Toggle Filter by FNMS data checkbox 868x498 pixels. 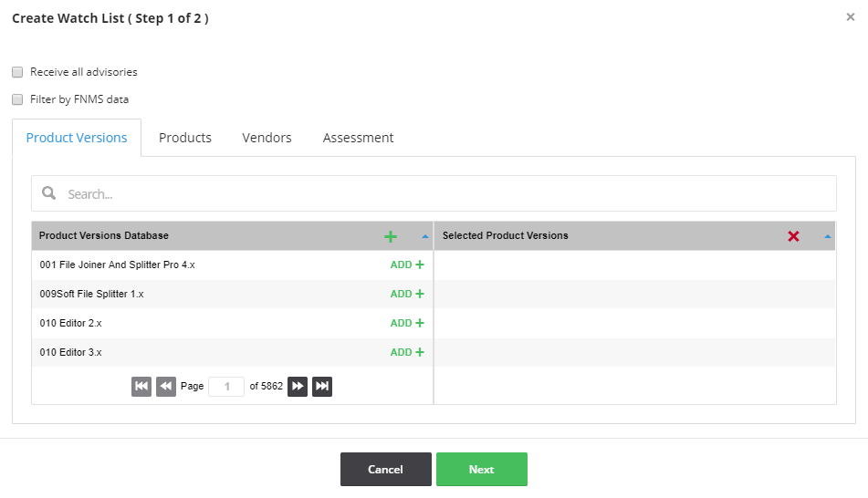click(x=17, y=99)
